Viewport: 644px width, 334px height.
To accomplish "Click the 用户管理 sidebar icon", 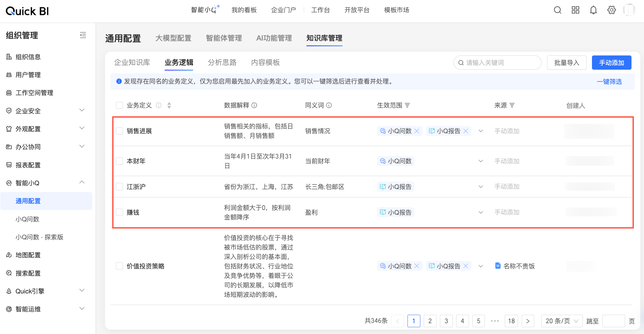I will click(9, 75).
